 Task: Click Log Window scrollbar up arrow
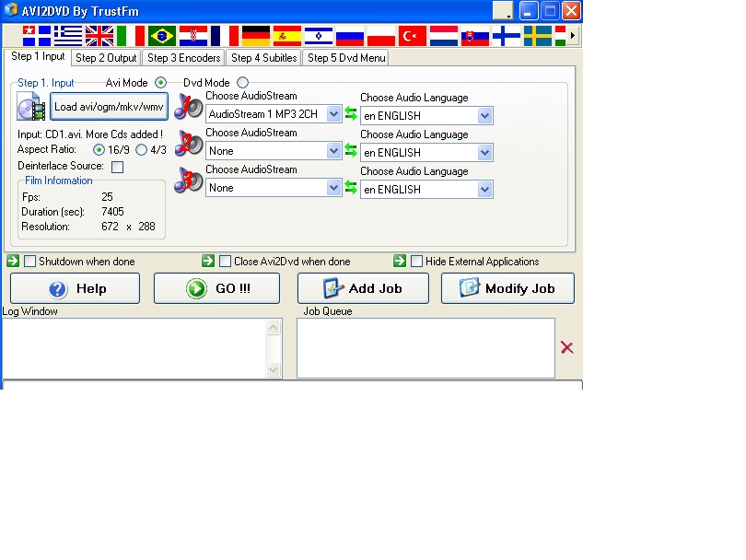coord(274,327)
